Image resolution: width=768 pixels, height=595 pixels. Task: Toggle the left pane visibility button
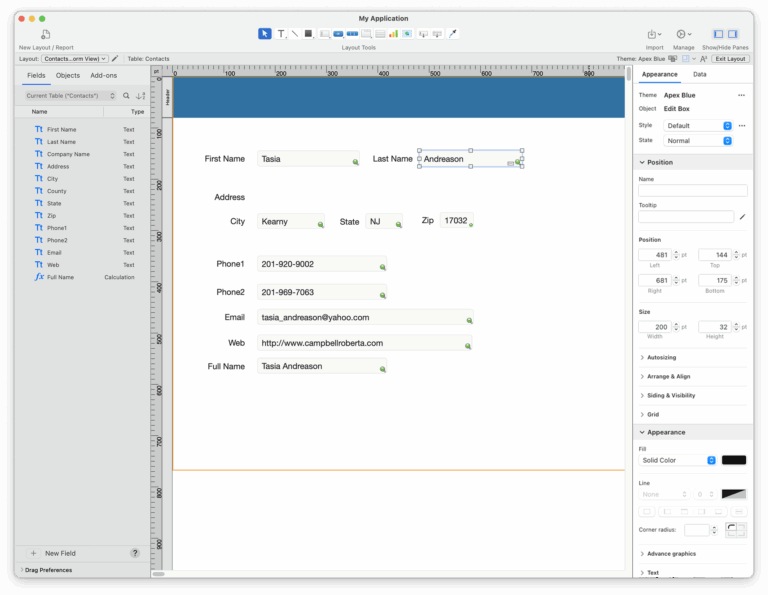[x=718, y=34]
